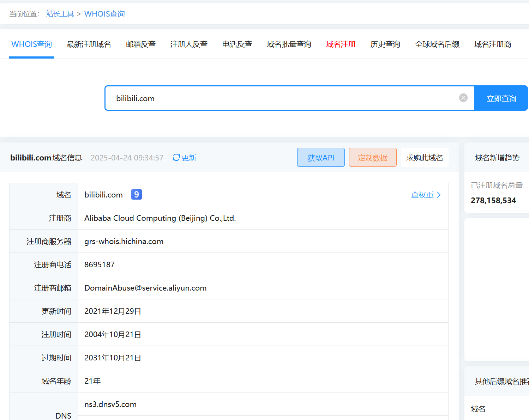Click the 注册商电话 row label

click(x=53, y=264)
